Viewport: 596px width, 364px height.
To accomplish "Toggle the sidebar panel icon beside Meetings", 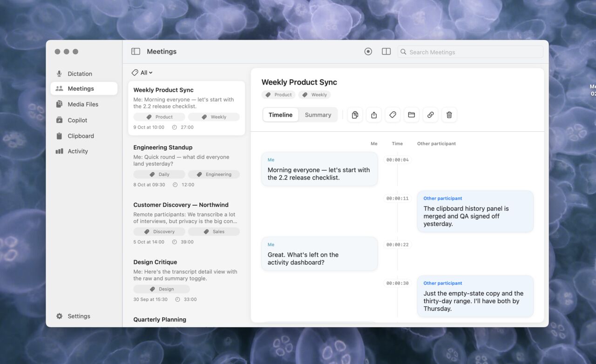I will 135,52.
